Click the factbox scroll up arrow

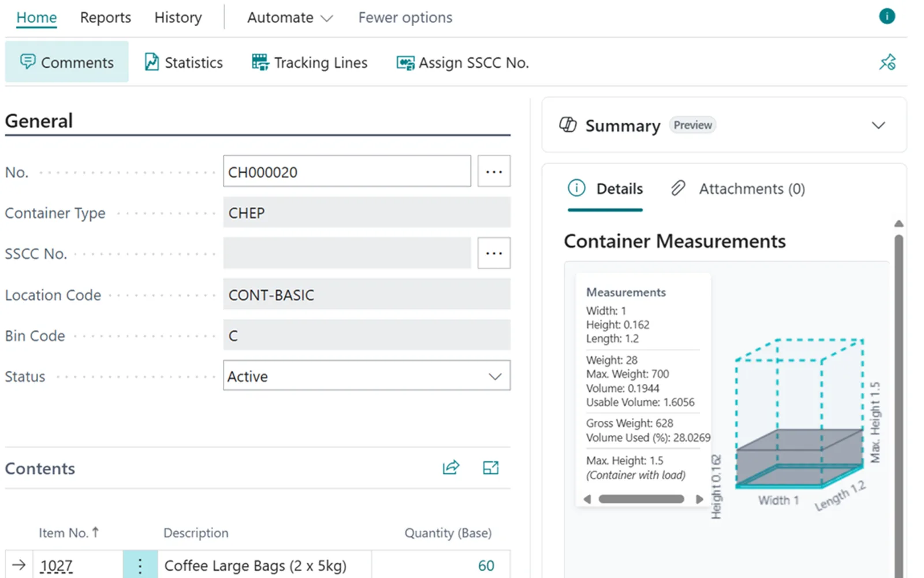pyautogui.click(x=899, y=224)
